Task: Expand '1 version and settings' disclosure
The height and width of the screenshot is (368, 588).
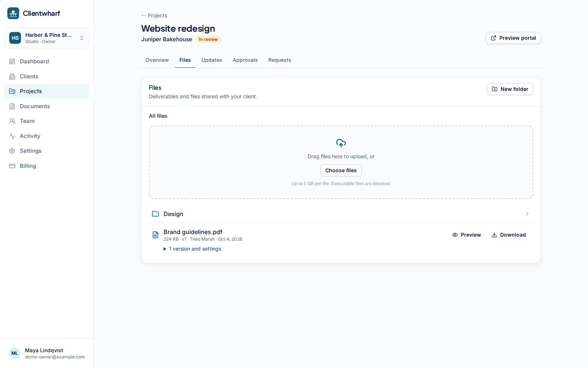Action: point(193,249)
